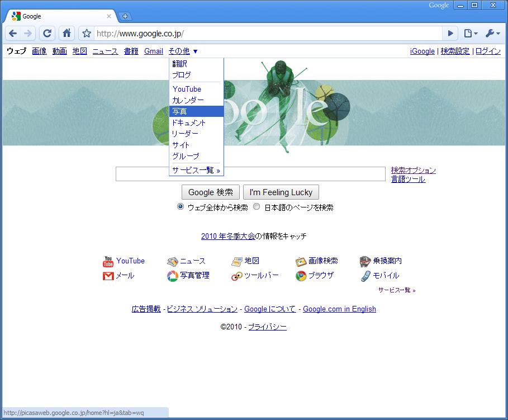The image size is (508, 420).
Task: Click inside the Google search box
Action: (x=250, y=174)
